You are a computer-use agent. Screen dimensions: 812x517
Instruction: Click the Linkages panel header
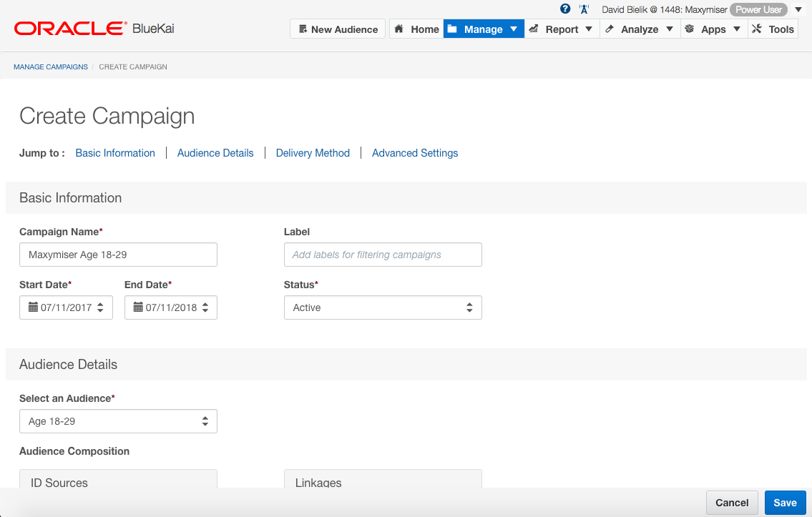pos(383,479)
